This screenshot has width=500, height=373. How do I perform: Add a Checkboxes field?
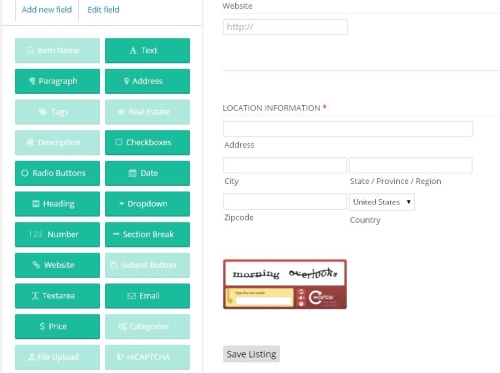pyautogui.click(x=147, y=142)
